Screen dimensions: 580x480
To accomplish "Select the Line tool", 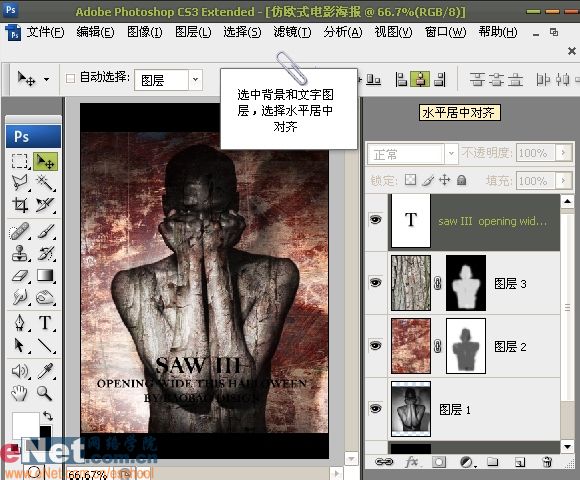I will (45, 345).
